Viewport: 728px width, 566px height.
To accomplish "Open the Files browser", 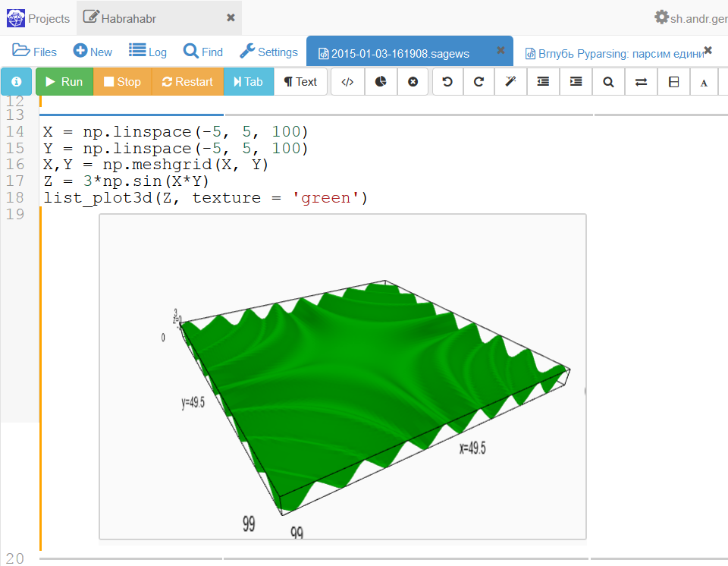I will pyautogui.click(x=34, y=51).
